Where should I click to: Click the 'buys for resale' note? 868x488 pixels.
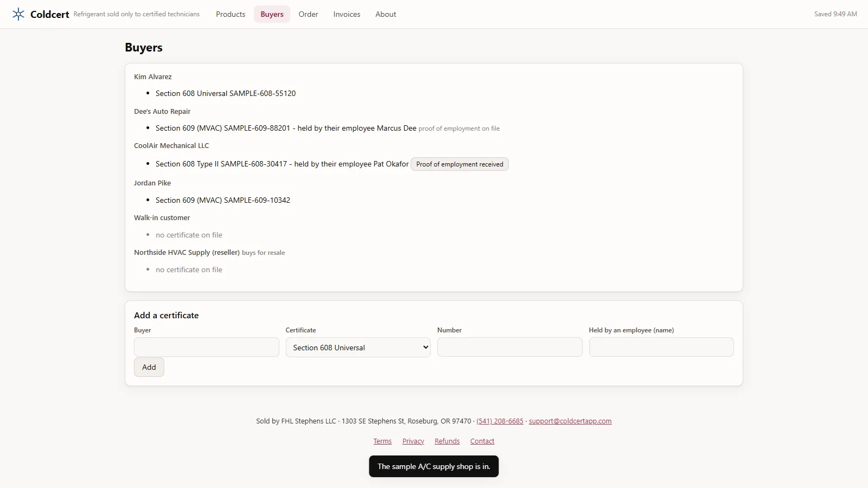click(263, 253)
